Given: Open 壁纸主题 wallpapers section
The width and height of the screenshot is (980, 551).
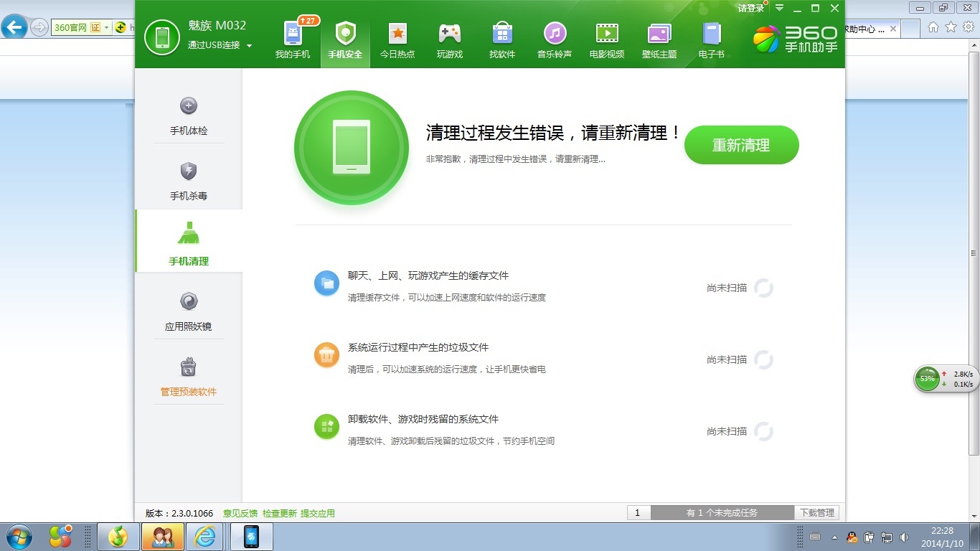Looking at the screenshot, I should 659,40.
